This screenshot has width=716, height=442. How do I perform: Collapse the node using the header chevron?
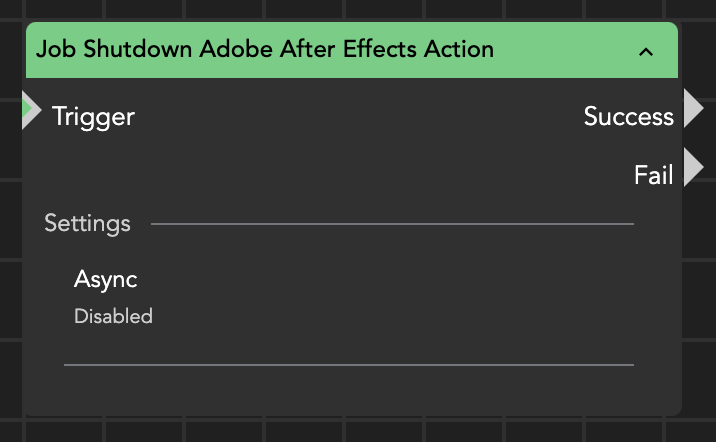coord(646,51)
